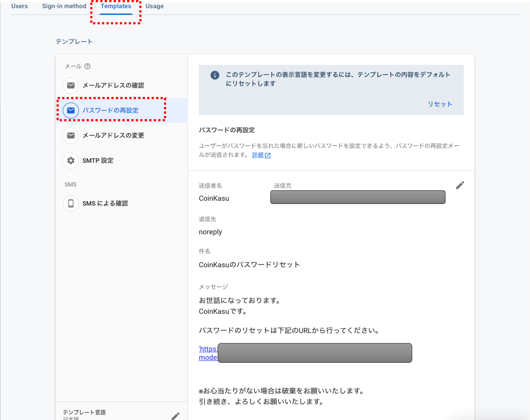Viewport: 530px width, 420px height.
Task: Click the subject CoinKasuのパスワードリセット
Action: pos(249,265)
